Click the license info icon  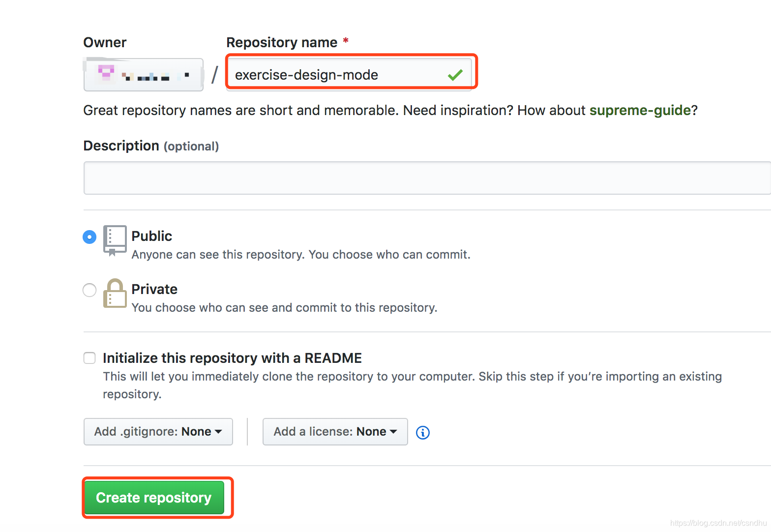[423, 432]
